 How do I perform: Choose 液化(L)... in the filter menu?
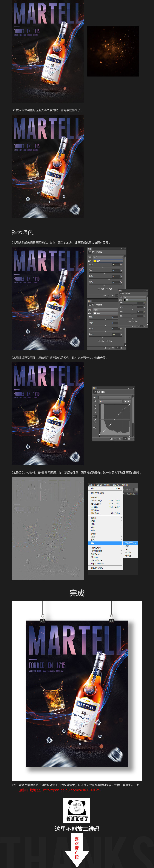(x=106, y=507)
